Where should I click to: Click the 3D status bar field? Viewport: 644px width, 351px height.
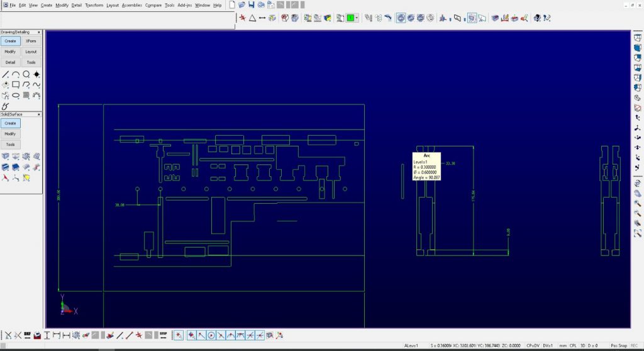coord(582,346)
